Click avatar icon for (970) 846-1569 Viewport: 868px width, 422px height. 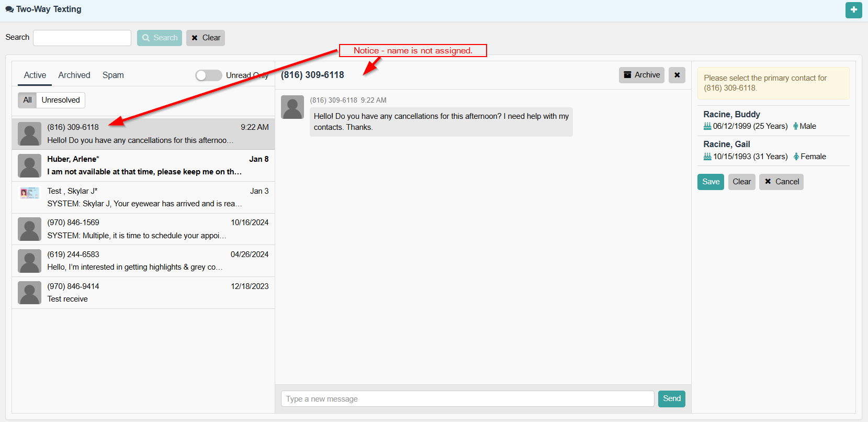29,229
